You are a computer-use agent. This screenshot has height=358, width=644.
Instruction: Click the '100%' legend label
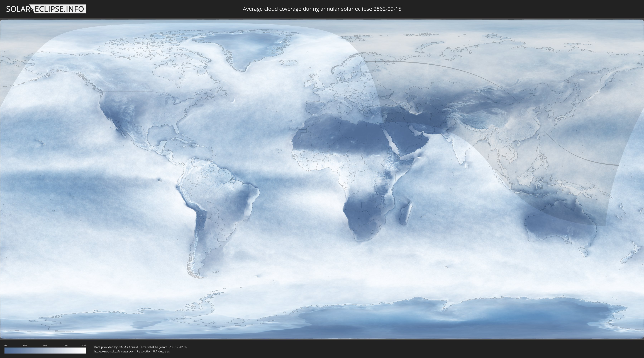[x=83, y=345]
